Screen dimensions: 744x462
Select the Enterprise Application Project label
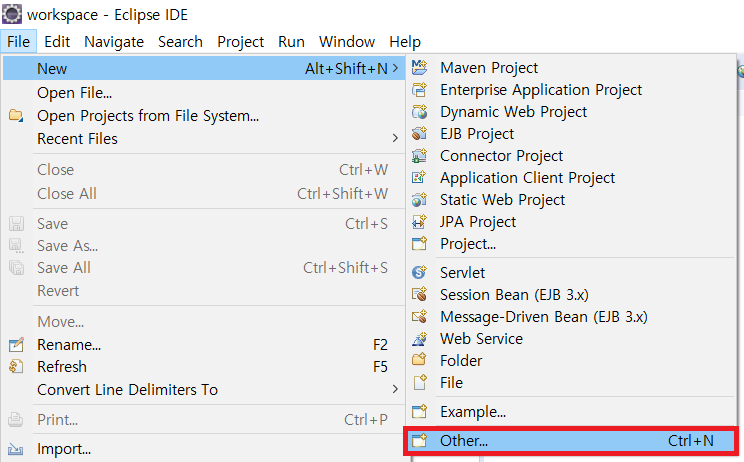click(x=541, y=90)
